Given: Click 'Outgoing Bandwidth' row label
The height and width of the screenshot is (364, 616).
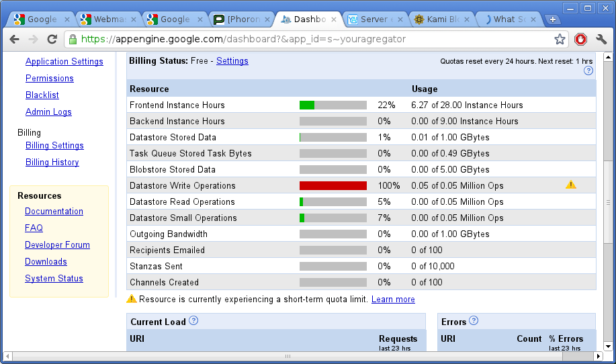Looking at the screenshot, I should click(169, 234).
